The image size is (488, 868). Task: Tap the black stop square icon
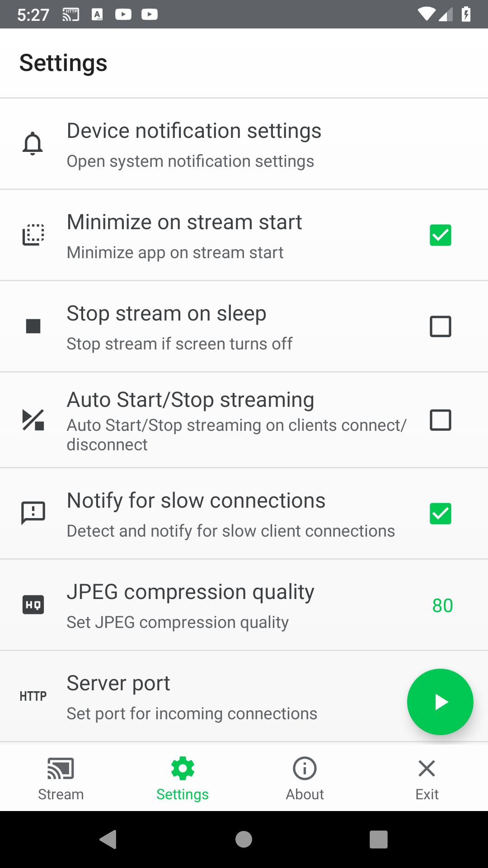click(33, 326)
